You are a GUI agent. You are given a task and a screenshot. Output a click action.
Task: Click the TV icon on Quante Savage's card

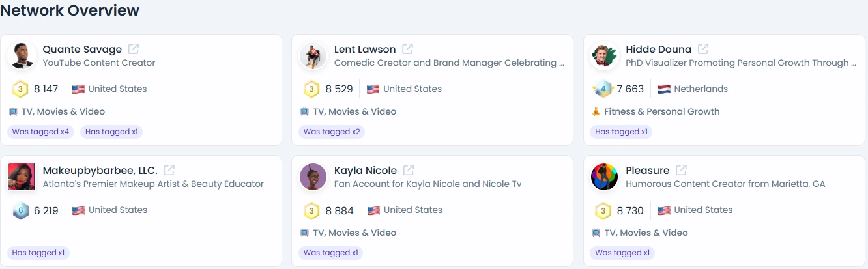coord(13,112)
